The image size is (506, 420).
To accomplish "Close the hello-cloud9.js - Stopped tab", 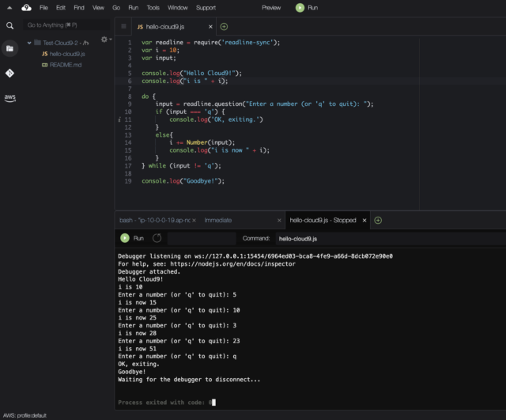I will (364, 221).
